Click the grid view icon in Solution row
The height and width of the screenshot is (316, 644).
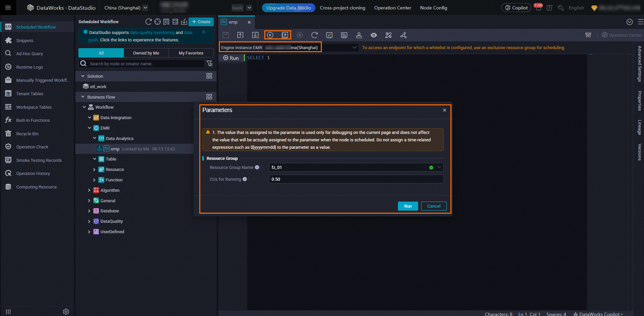[x=209, y=76]
